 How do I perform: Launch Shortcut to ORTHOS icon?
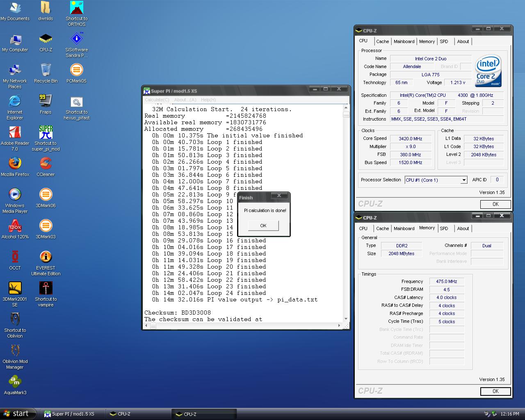[x=77, y=14]
